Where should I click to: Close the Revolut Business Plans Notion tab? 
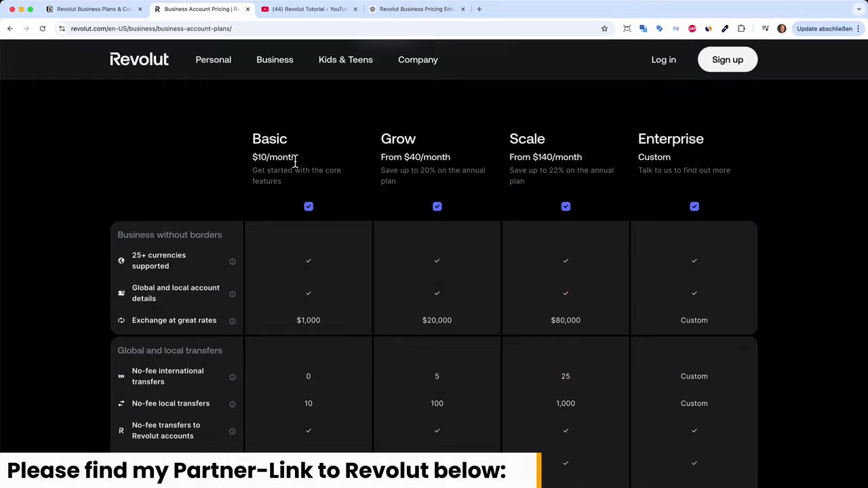pyautogui.click(x=140, y=9)
